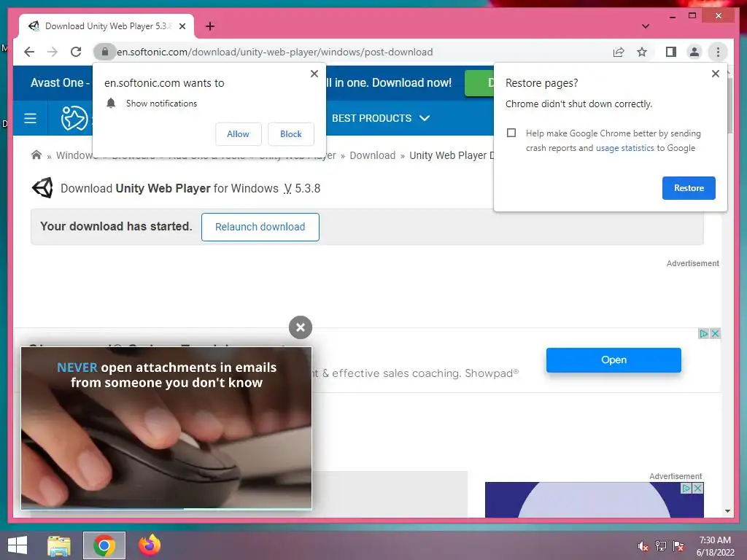Open site info via padlock icon

tap(105, 52)
